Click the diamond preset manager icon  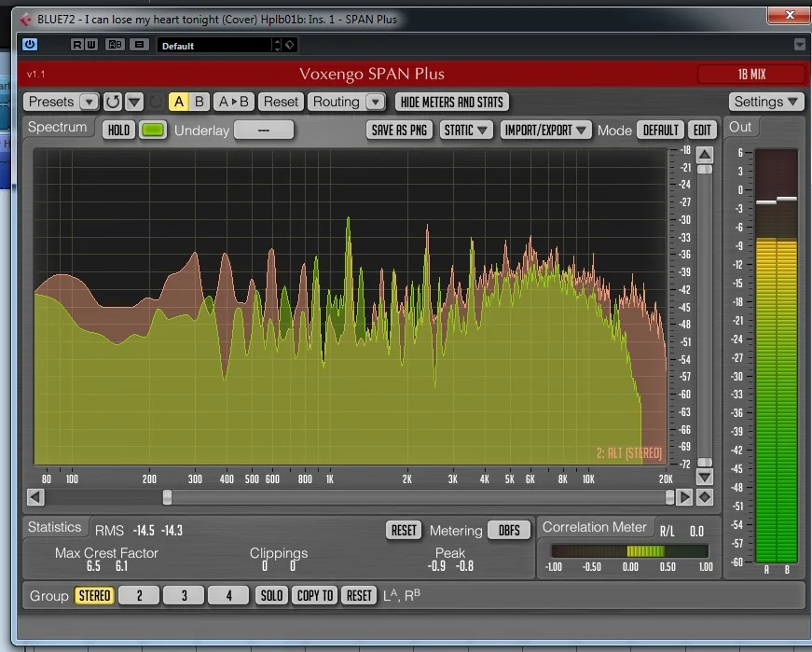[290, 45]
